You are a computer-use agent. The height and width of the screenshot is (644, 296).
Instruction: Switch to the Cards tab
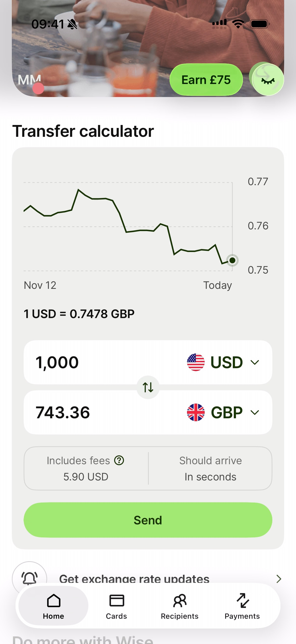116,606
